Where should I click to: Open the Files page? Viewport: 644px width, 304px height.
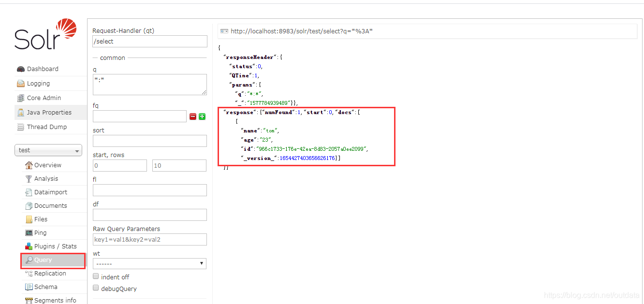tap(41, 219)
